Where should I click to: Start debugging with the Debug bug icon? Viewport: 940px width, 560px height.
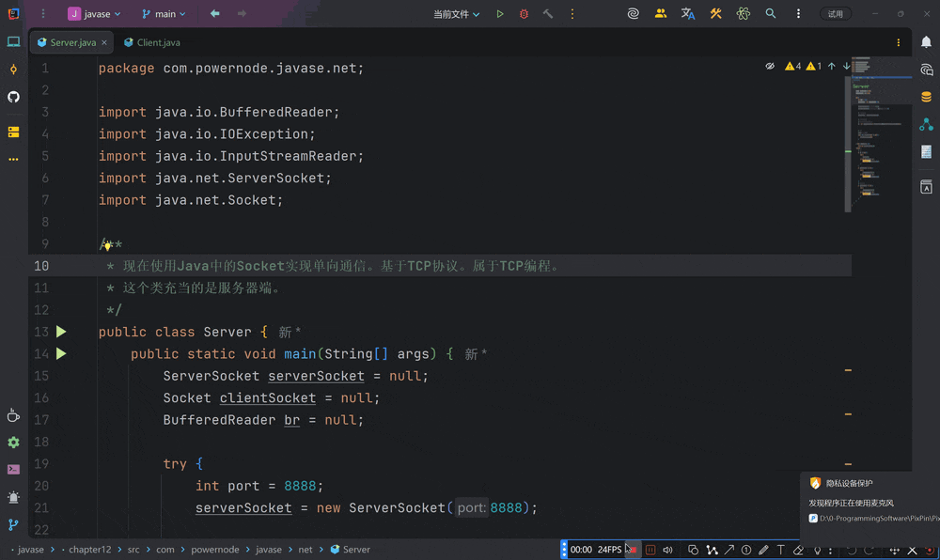coord(524,14)
